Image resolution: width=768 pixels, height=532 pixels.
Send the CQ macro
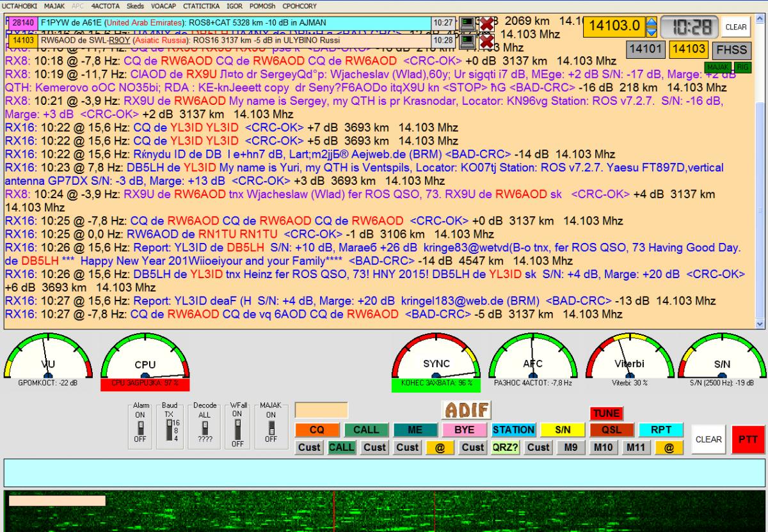[316, 430]
